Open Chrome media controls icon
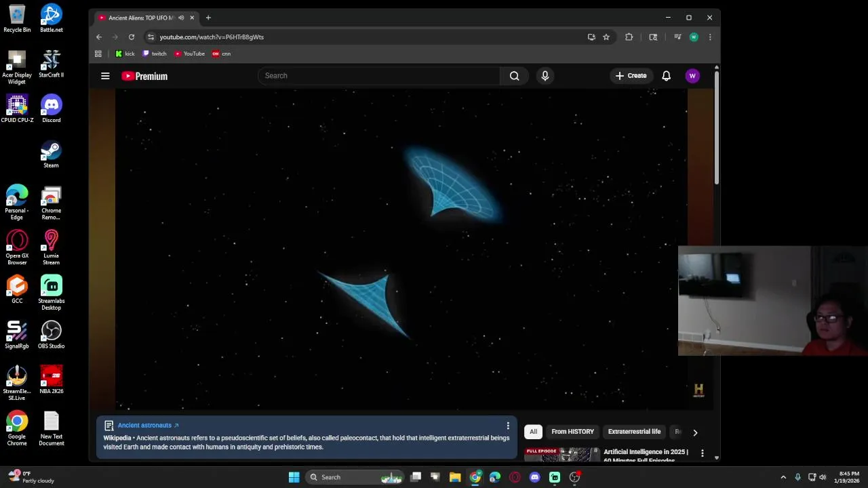Viewport: 868px width, 488px height. (677, 37)
